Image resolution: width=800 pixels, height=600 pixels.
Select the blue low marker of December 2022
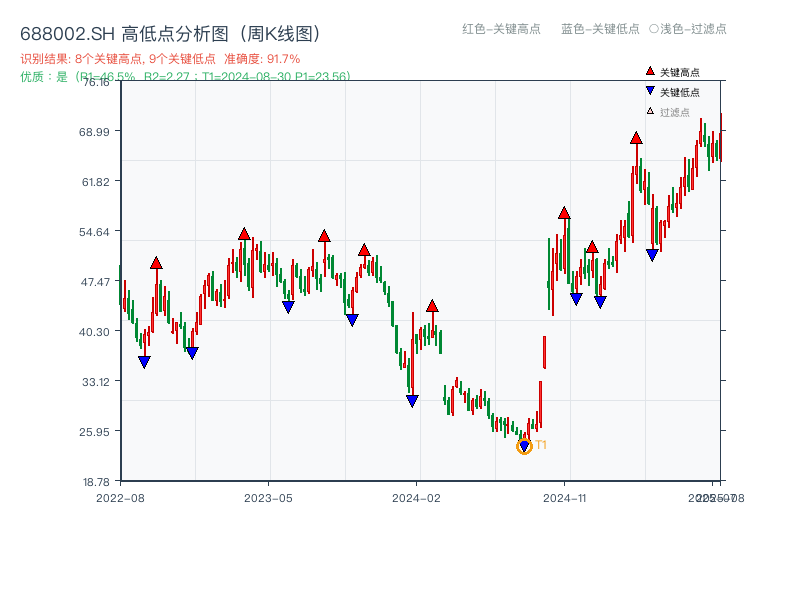(x=192, y=353)
